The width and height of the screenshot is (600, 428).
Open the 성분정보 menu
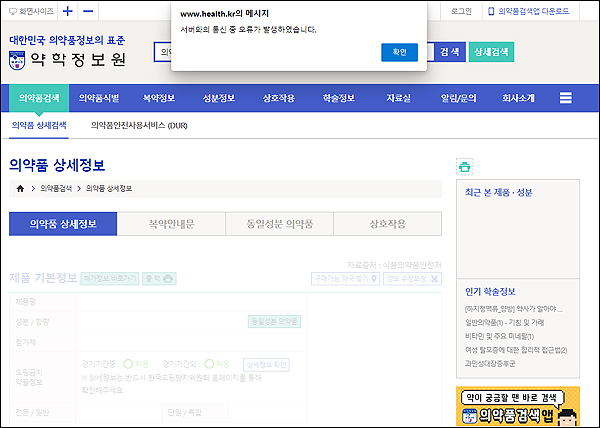[x=218, y=98]
